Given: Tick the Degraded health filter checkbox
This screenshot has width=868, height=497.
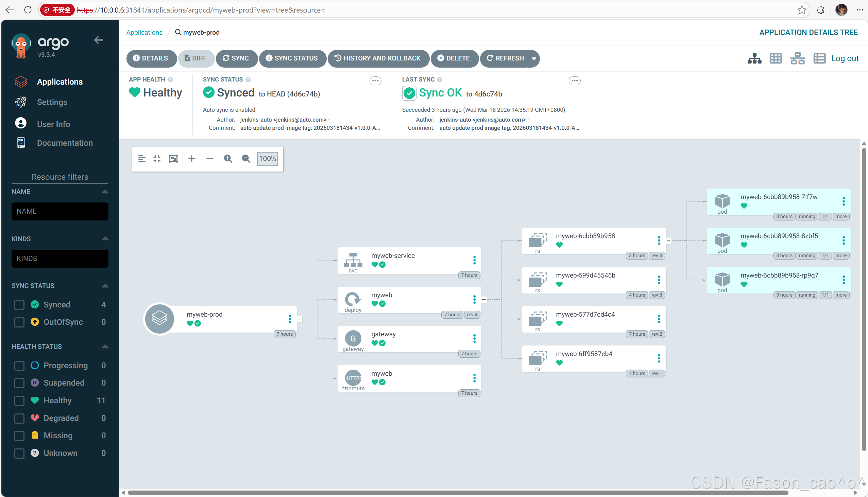Looking at the screenshot, I should pos(19,418).
